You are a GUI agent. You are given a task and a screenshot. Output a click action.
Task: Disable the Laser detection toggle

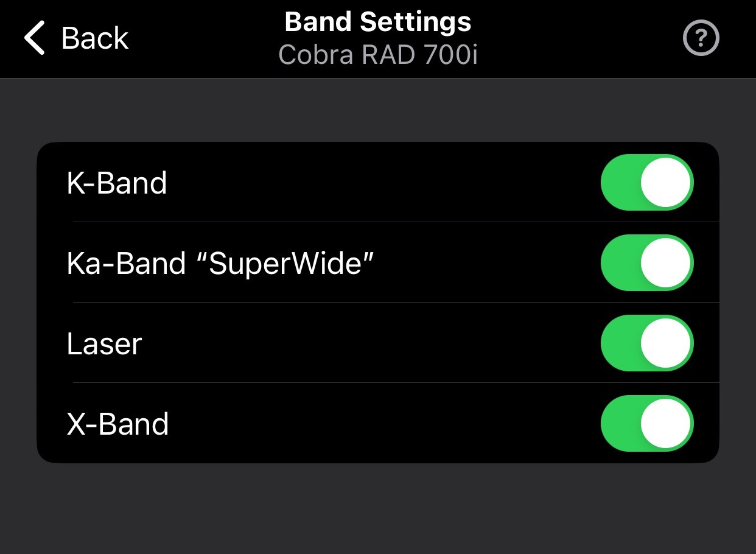point(646,343)
